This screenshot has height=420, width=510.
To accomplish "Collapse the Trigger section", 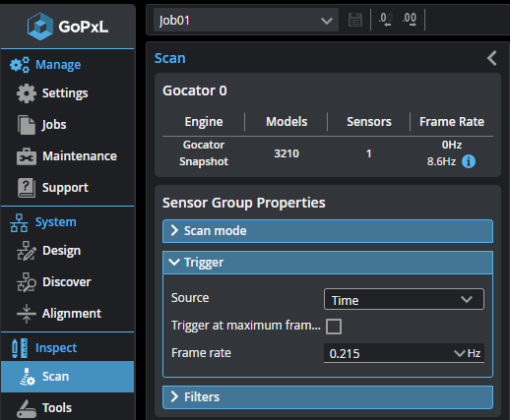I will click(x=328, y=263).
